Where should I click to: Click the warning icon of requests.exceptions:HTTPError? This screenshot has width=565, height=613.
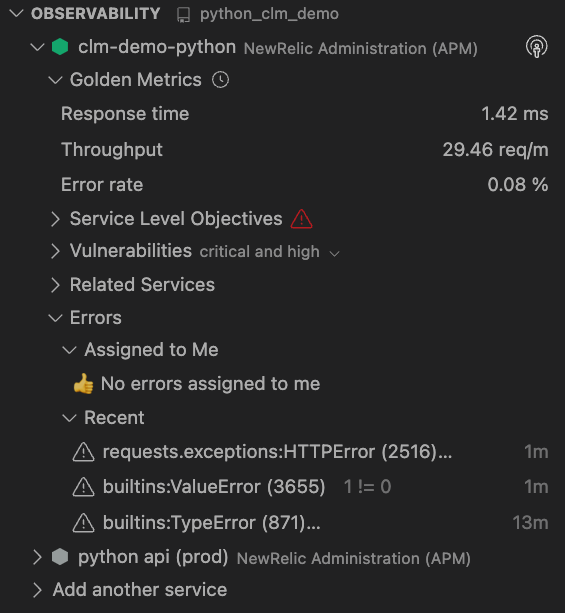point(83,452)
